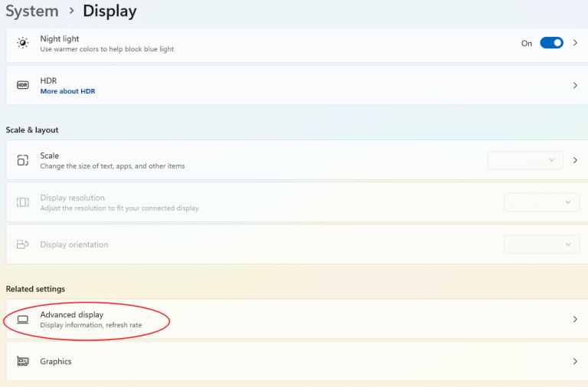Go back to System breadcrumb
The height and width of the screenshot is (387, 588).
32,11
